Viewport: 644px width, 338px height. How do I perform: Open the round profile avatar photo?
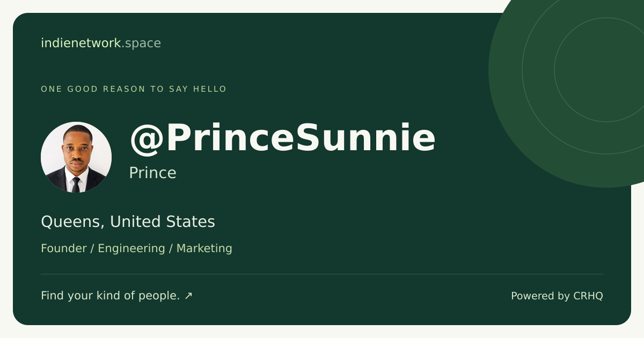76,157
